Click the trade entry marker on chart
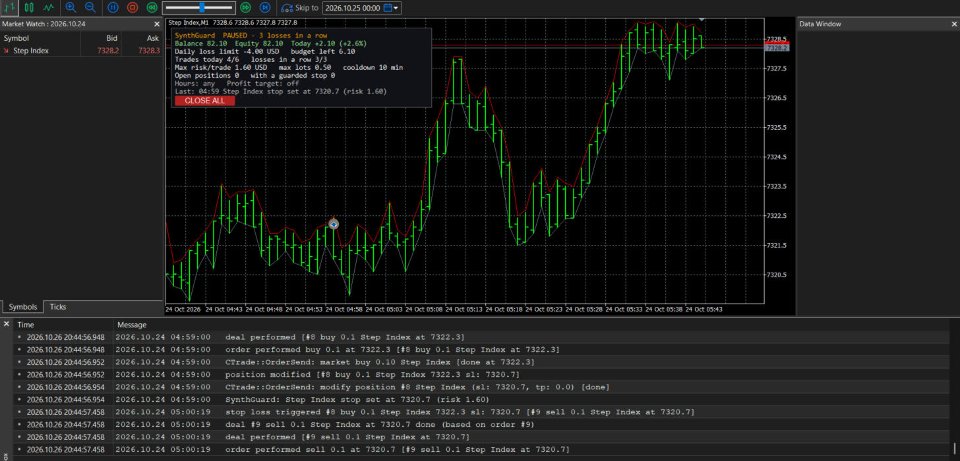Image resolution: width=960 pixels, height=461 pixels. point(333,224)
